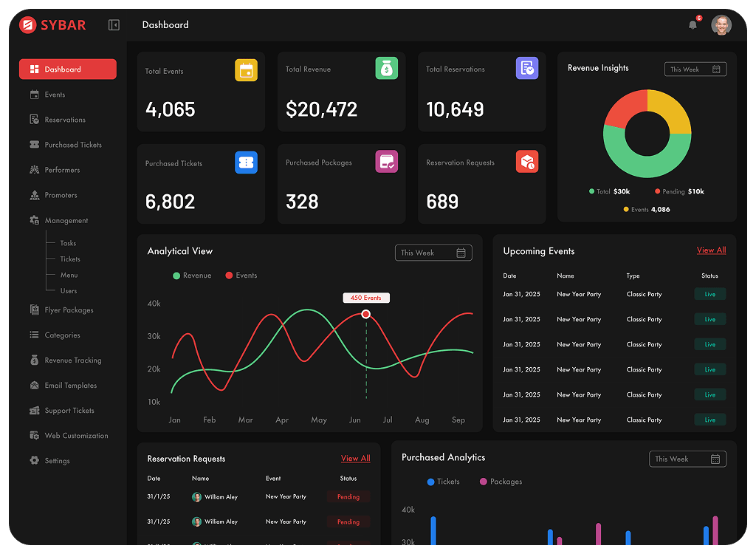Viewport: 756px width, 554px height.
Task: Click the Flyer Packages icon in sidebar
Action: pos(34,310)
